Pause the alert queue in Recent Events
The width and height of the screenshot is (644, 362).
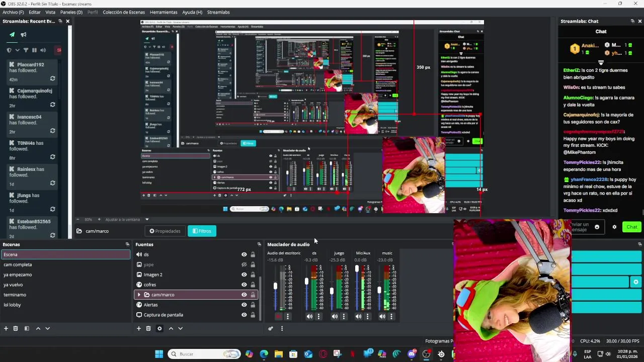pyautogui.click(x=34, y=50)
